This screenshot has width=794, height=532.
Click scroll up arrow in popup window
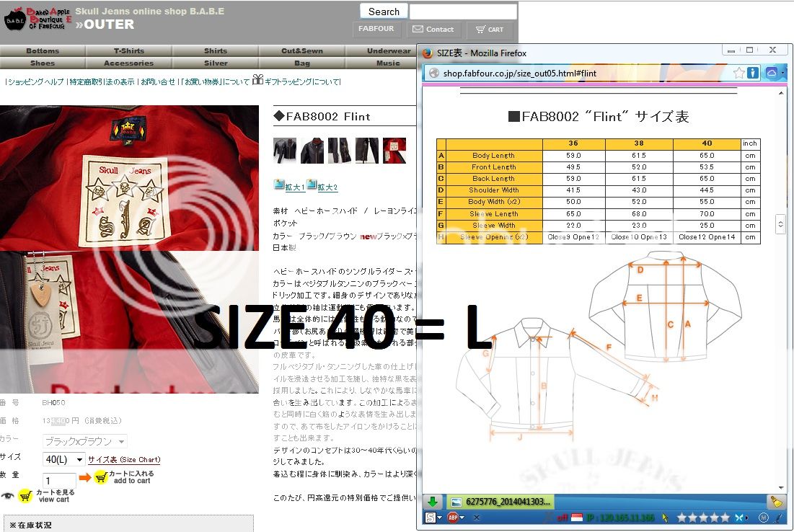(781, 93)
